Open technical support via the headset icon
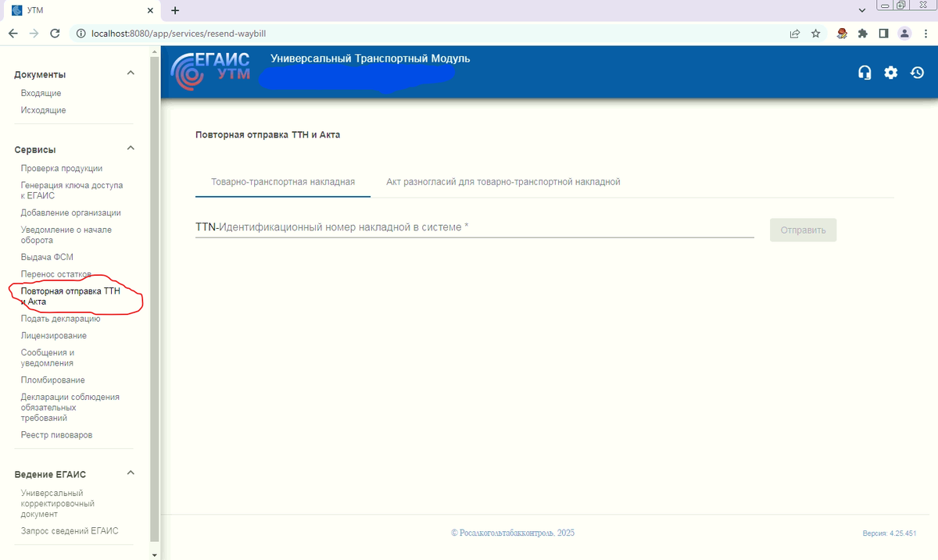 click(865, 72)
